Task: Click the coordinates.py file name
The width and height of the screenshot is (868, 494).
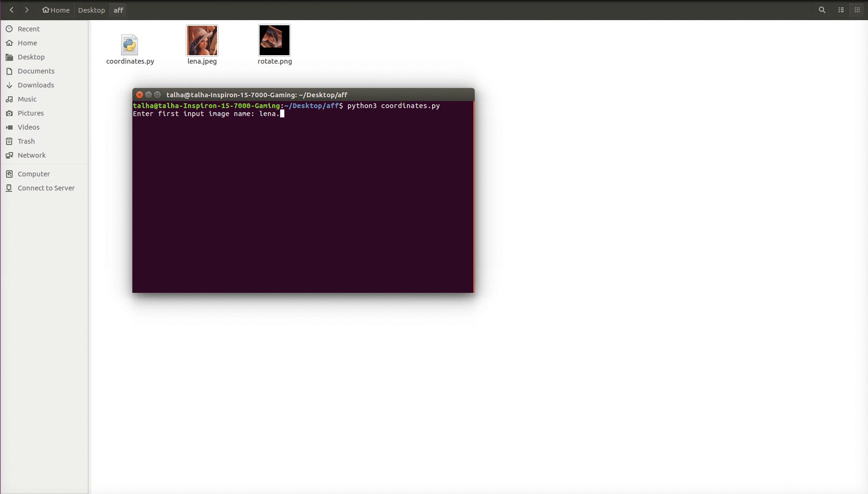Action: tap(130, 61)
